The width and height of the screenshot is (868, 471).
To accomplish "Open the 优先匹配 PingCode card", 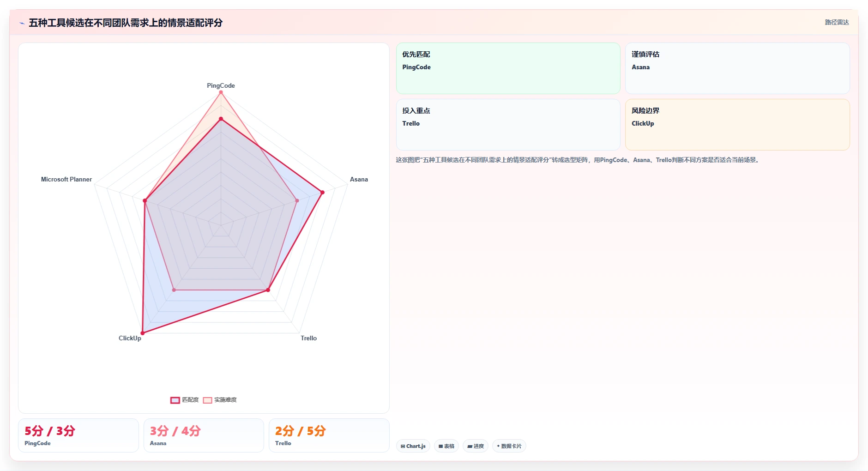I will 508,68.
